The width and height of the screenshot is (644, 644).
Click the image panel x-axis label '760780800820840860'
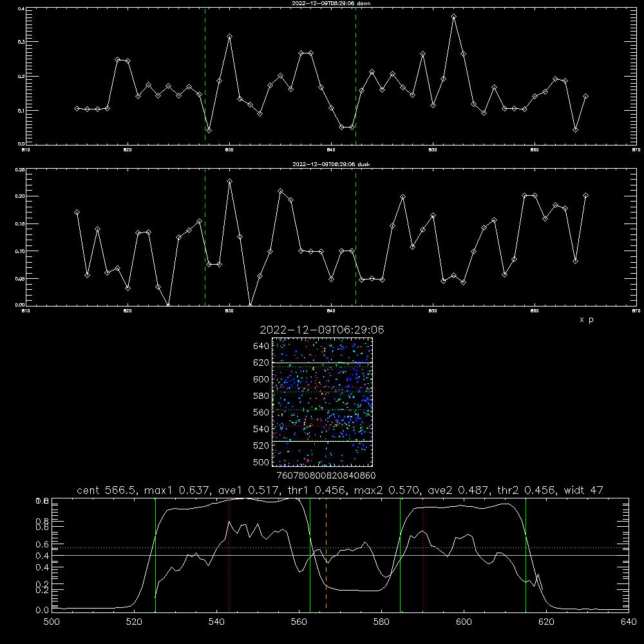(x=326, y=476)
